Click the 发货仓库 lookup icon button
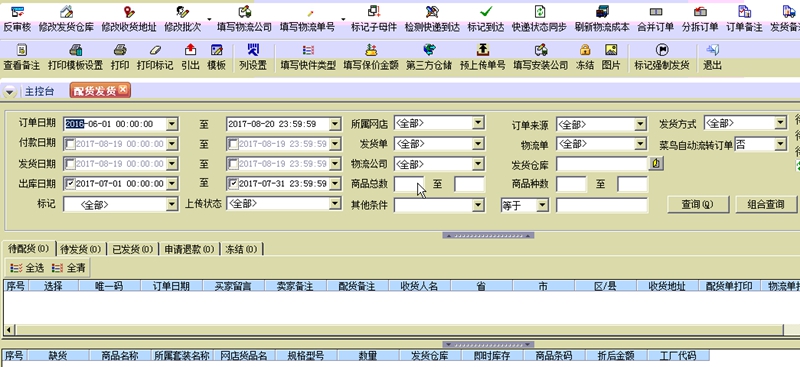This screenshot has width=800, height=367. [656, 164]
